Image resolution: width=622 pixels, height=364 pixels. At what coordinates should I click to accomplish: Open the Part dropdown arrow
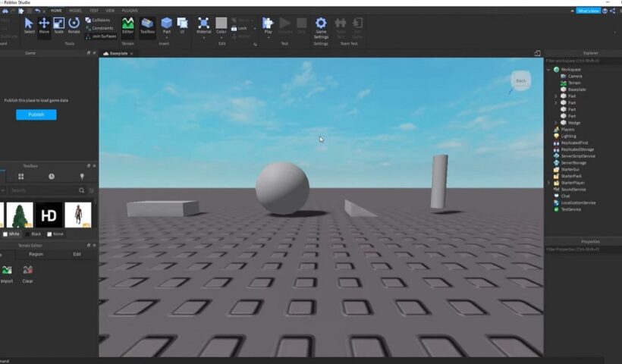tap(167, 38)
